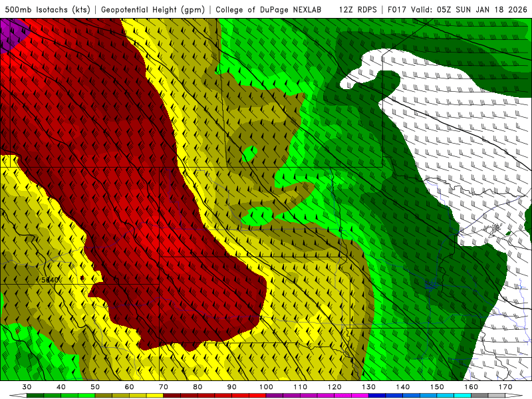The height and width of the screenshot is (399, 532).
Task: Click the '130' legend scale value
Action: tap(368, 387)
